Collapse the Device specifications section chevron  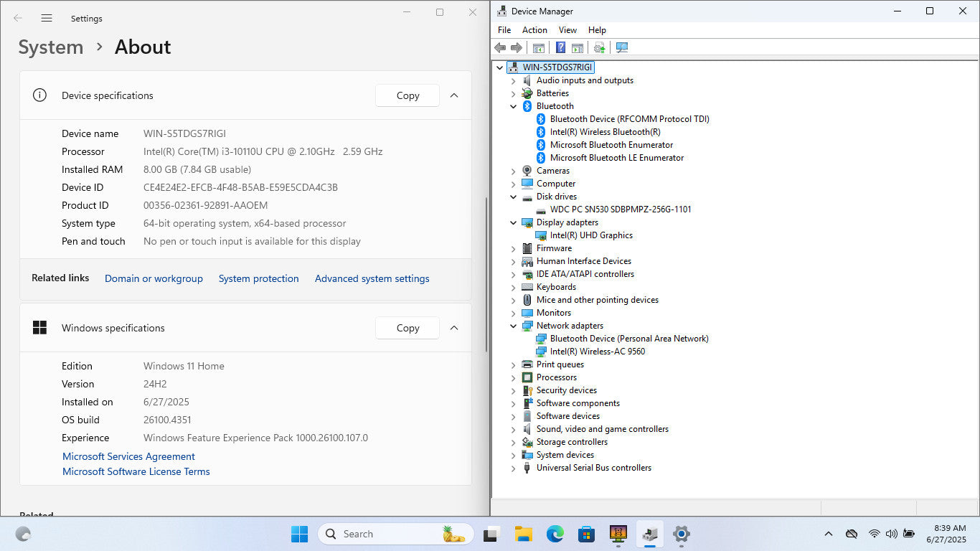tap(454, 95)
